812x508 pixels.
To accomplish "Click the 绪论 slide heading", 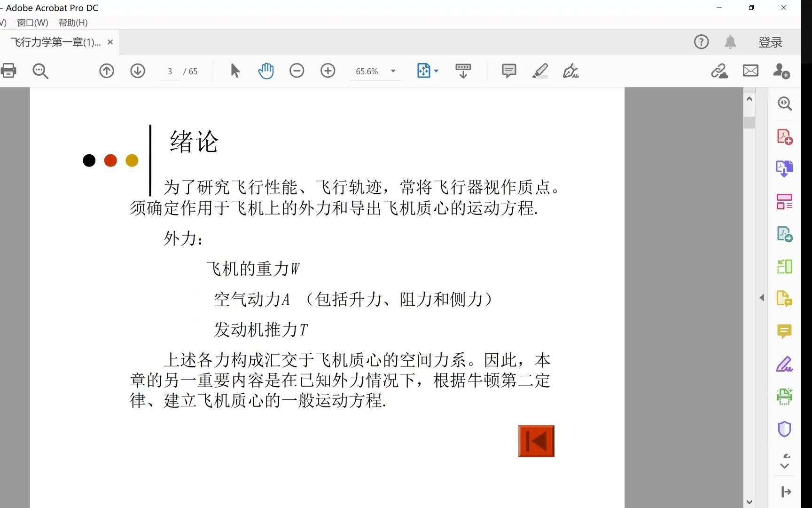I will pos(194,142).
